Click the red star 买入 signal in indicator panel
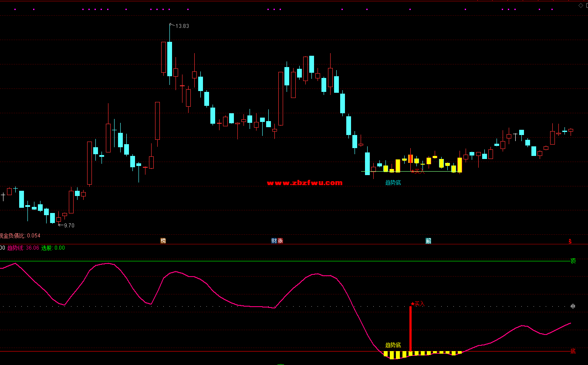588x365 pixels. pos(418,304)
